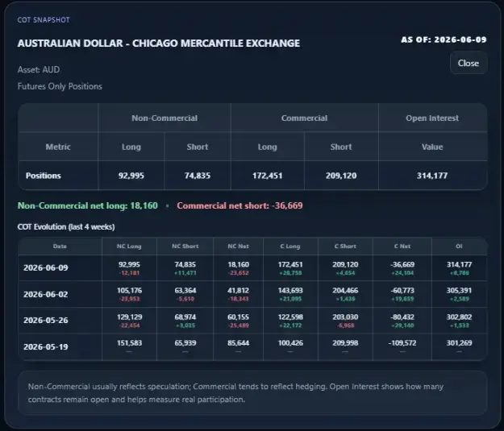
Task: Select the Non-Commercial column group header
Action: point(165,118)
